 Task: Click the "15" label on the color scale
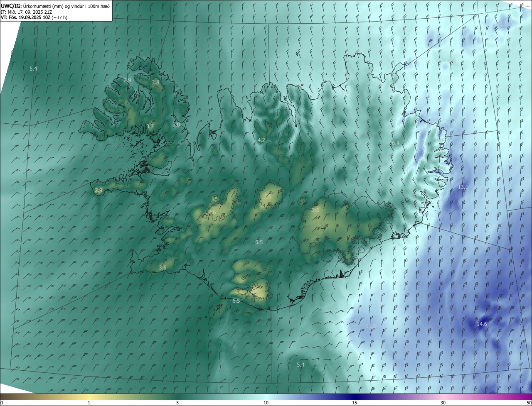[355, 403]
